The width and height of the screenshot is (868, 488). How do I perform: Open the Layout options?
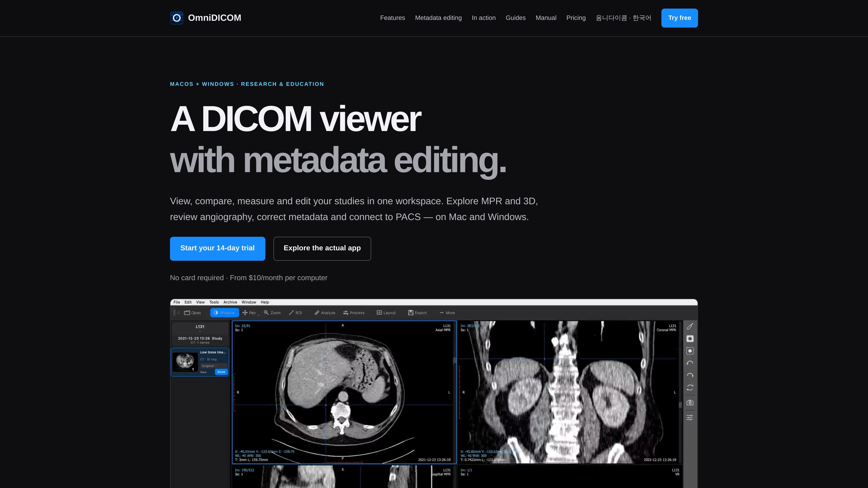tap(386, 312)
